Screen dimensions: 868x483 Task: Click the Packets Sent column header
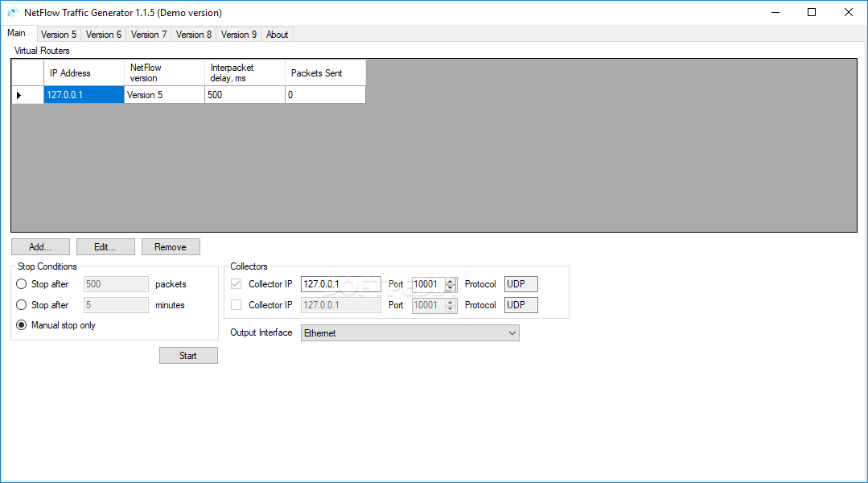326,72
